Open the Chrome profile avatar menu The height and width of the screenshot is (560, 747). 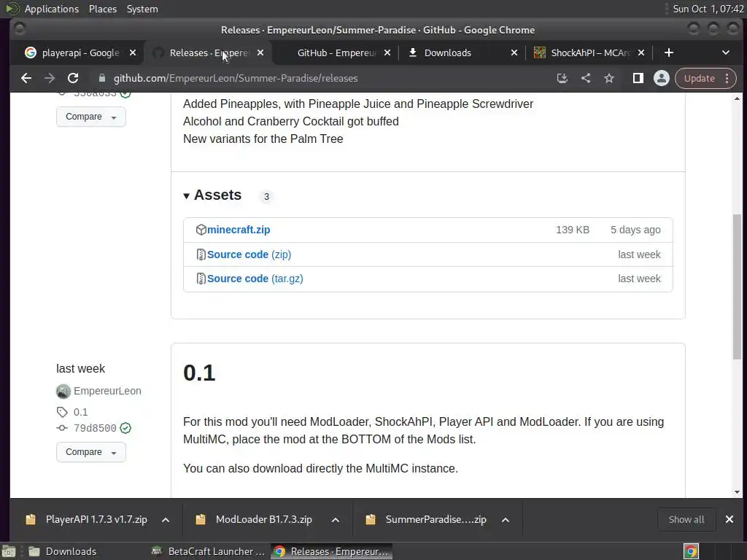coord(661,78)
